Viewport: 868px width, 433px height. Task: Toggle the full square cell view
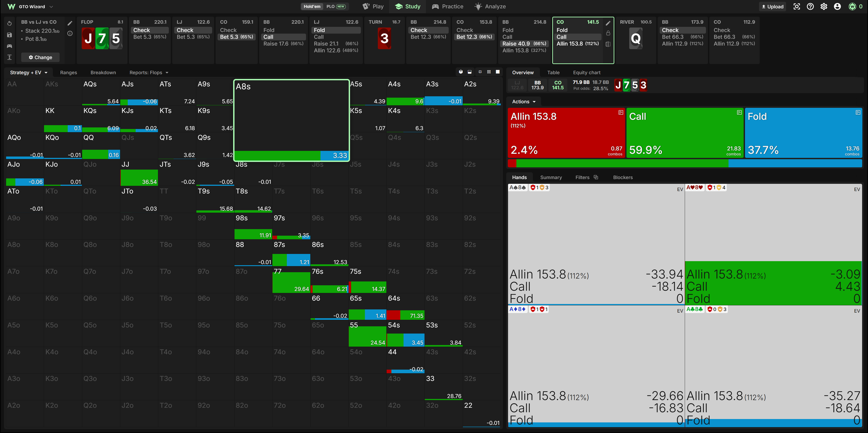(498, 72)
